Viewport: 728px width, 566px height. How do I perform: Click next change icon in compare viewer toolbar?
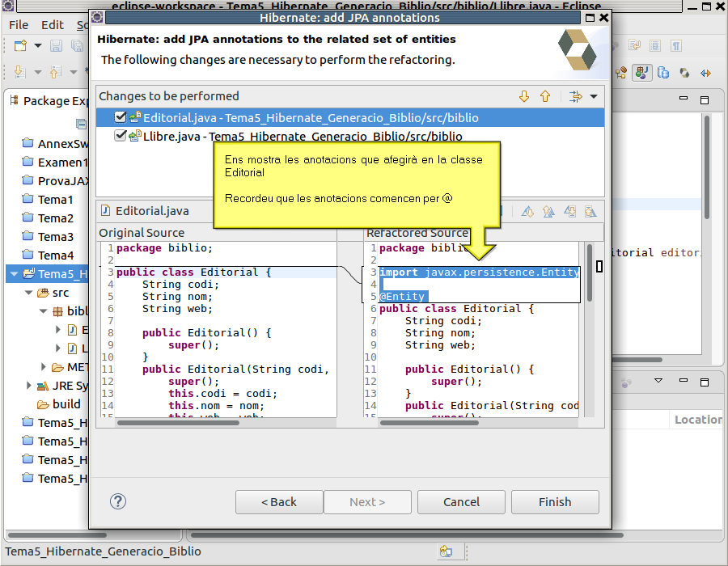(569, 212)
